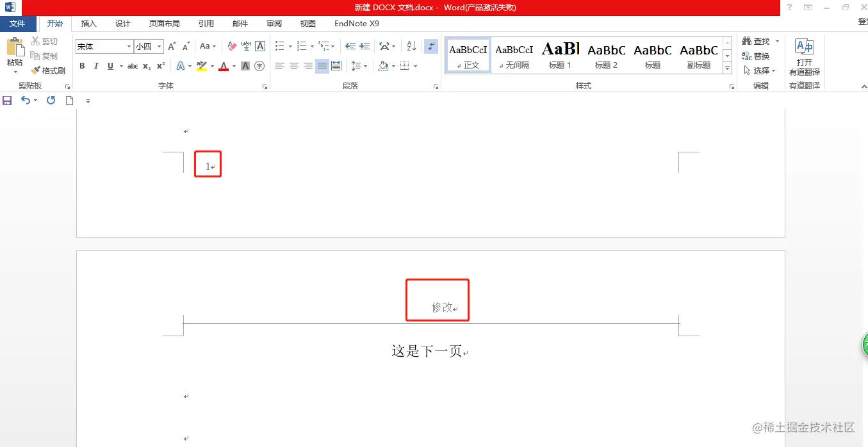Switch to the 审阅 (Review) tab
The width and height of the screenshot is (868, 447).
(x=274, y=24)
